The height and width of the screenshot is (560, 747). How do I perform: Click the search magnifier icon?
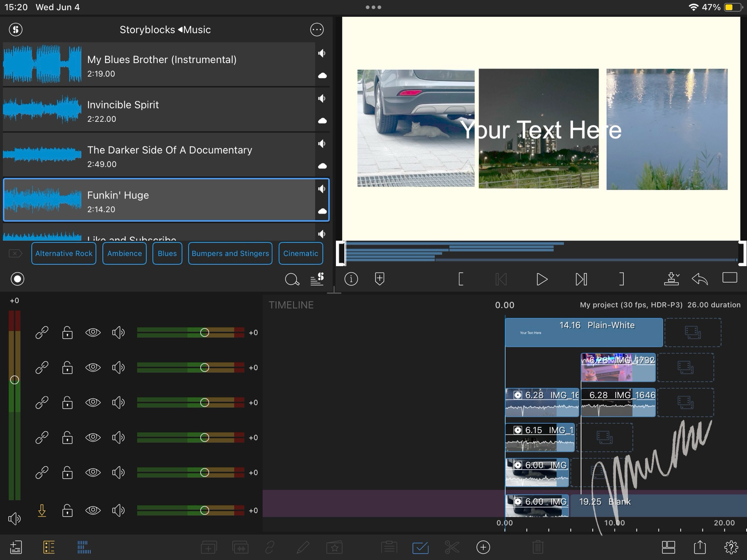pos(292,279)
